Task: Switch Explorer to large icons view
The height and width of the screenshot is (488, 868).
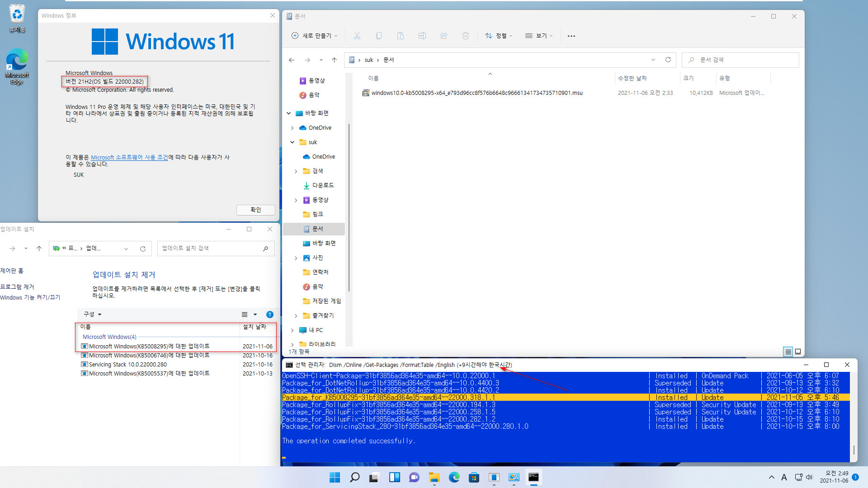Action: [x=798, y=352]
